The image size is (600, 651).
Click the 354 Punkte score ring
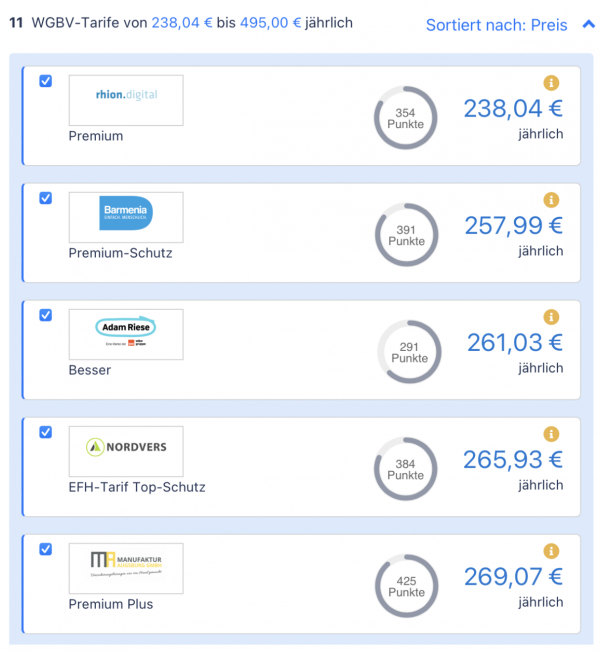pos(406,118)
